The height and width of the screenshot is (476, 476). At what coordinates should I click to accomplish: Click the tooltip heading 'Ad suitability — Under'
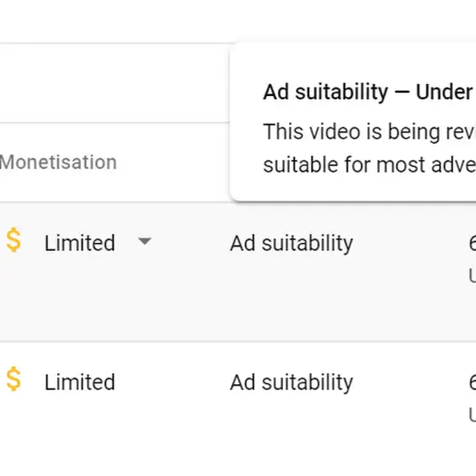368,92
